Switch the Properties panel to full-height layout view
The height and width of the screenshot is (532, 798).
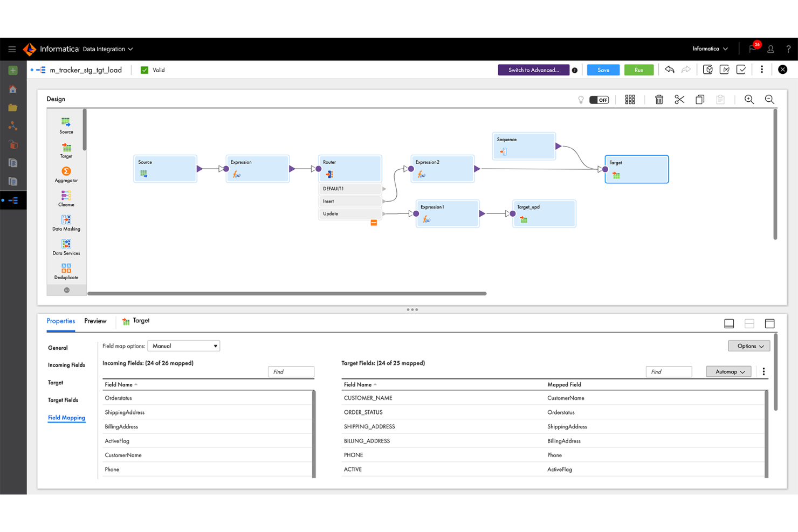point(769,323)
